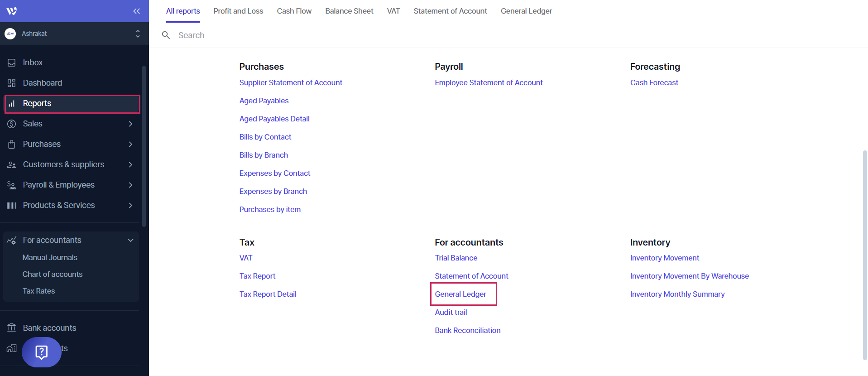Open the General Ledger report link
Viewport: 868px width, 376px height.
point(460,294)
